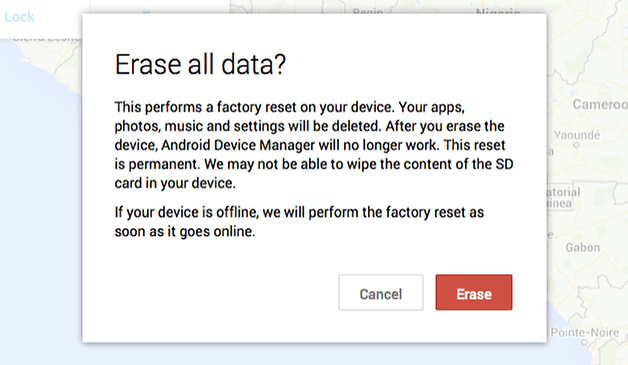Click the words "Android Device Manager" in the dialog
This screenshot has height=365, width=628.
(238, 145)
